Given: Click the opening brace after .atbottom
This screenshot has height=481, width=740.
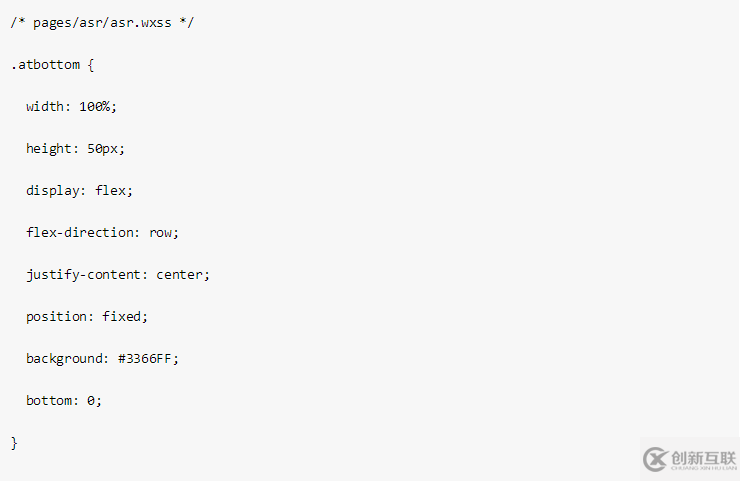Looking at the screenshot, I should (91, 65).
